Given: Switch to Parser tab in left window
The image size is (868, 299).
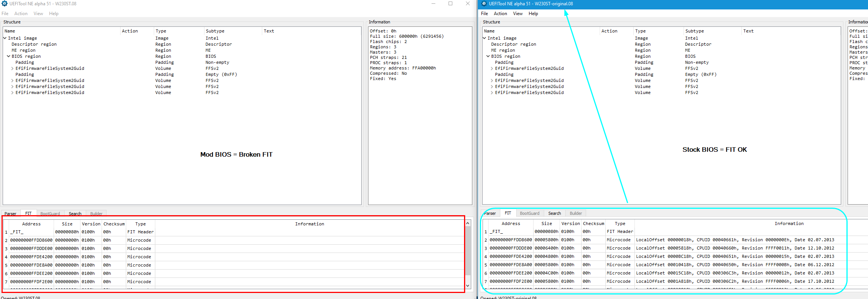Looking at the screenshot, I should pyautogui.click(x=11, y=214).
